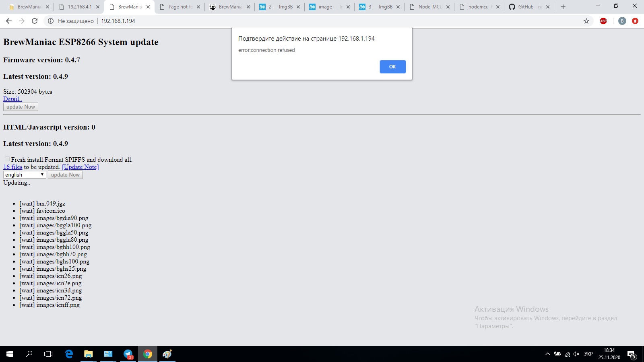644x362 pixels.
Task: Click the muted volume tray icon
Action: coord(576,354)
